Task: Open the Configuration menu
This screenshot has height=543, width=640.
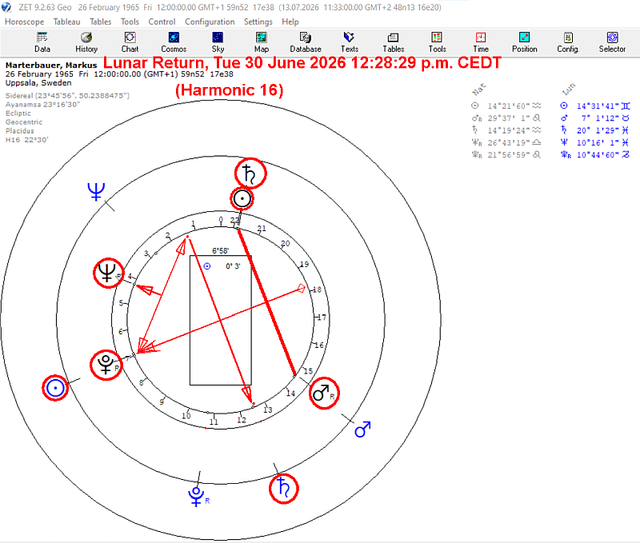Action: (x=209, y=22)
